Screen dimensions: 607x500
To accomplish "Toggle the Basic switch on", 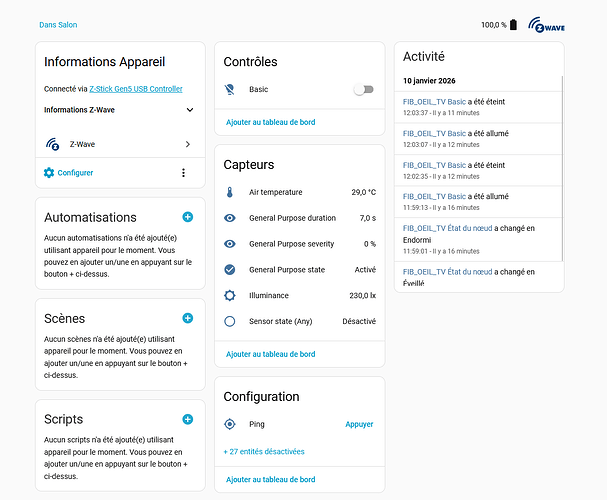I will [364, 89].
